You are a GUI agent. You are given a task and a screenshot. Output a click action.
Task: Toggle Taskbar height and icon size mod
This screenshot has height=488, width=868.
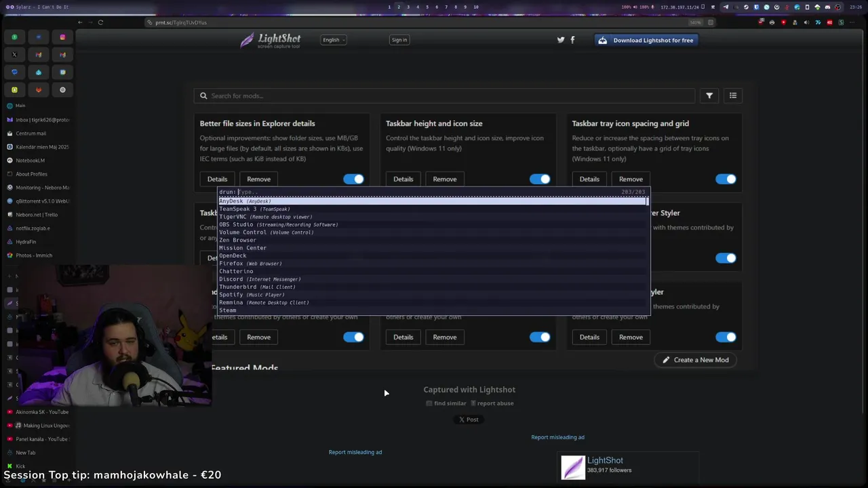coord(540,179)
